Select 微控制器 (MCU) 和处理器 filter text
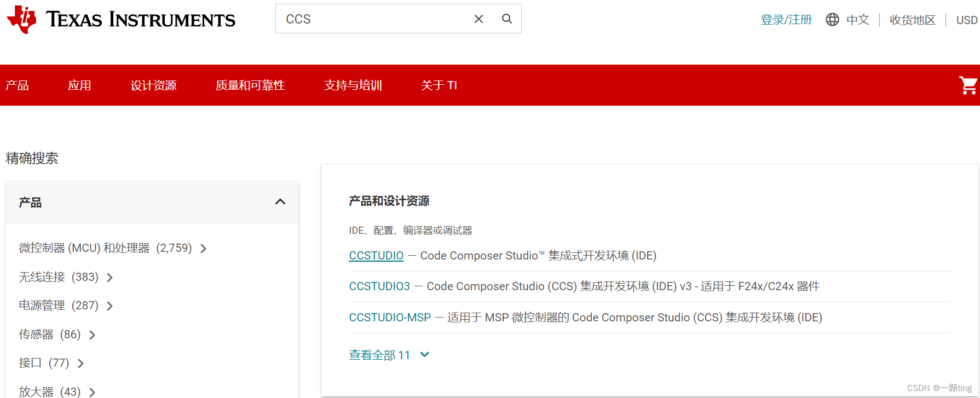 pos(84,248)
